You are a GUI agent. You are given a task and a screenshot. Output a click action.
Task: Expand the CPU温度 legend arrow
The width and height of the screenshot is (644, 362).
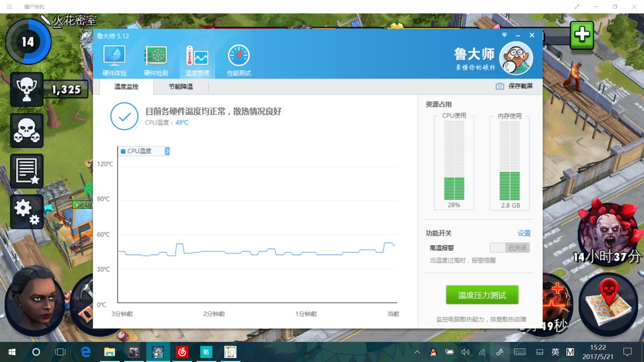(x=167, y=151)
